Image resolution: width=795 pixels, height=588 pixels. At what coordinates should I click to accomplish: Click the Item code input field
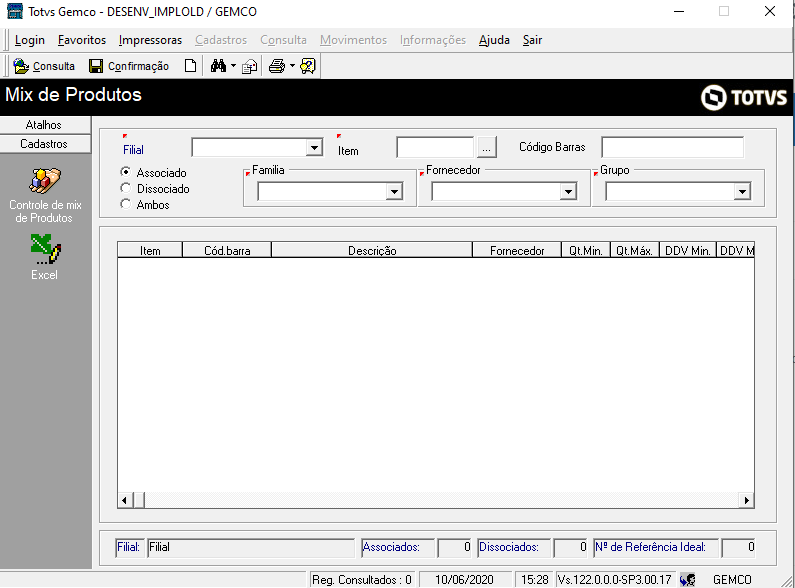[435, 148]
